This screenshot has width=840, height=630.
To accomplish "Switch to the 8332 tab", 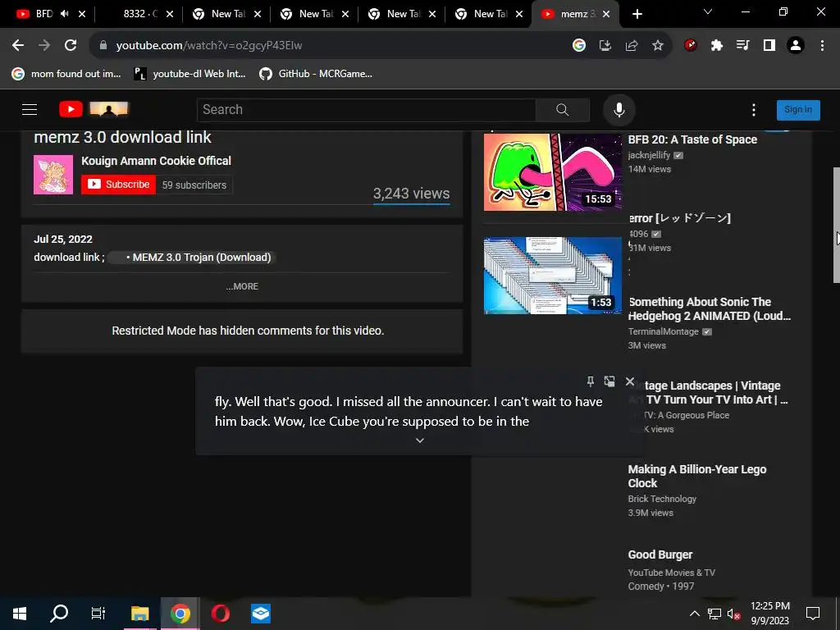I will [x=140, y=14].
